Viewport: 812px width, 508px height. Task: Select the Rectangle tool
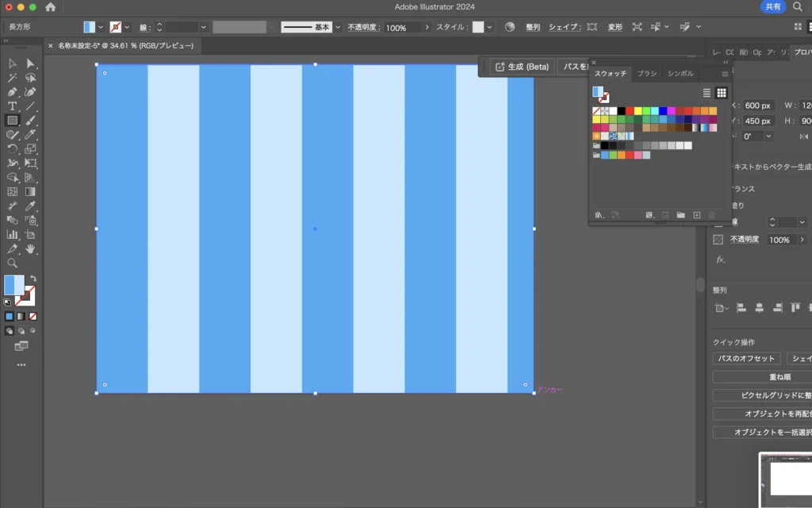[x=13, y=121]
